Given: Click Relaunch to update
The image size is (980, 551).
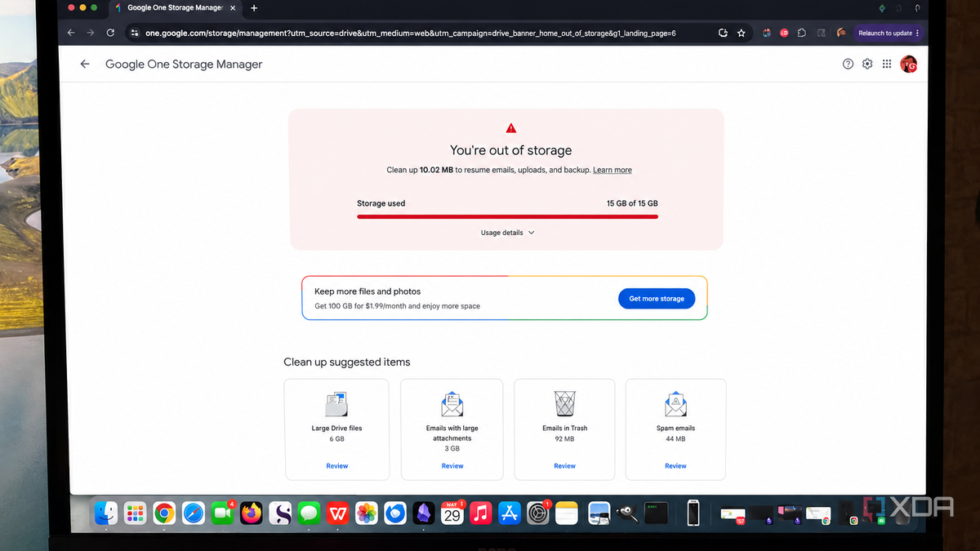Looking at the screenshot, I should pos(888,33).
